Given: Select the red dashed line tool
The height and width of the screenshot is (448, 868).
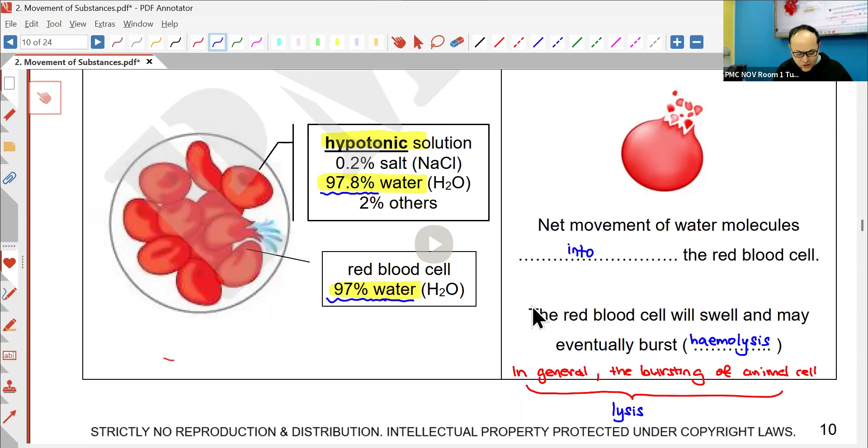Looking at the screenshot, I should tap(518, 42).
